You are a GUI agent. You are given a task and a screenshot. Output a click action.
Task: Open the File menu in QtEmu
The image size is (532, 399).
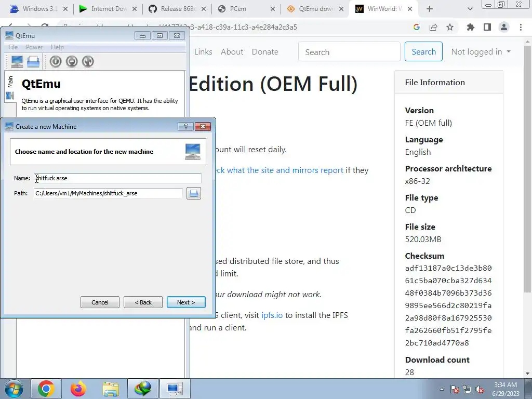tap(13, 47)
